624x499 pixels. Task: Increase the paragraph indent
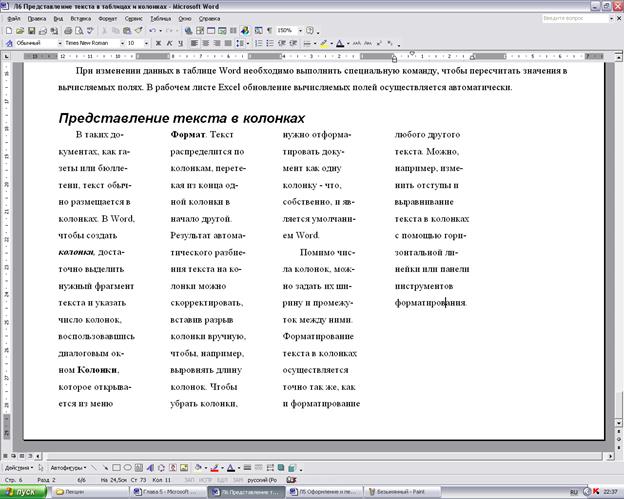(293, 43)
